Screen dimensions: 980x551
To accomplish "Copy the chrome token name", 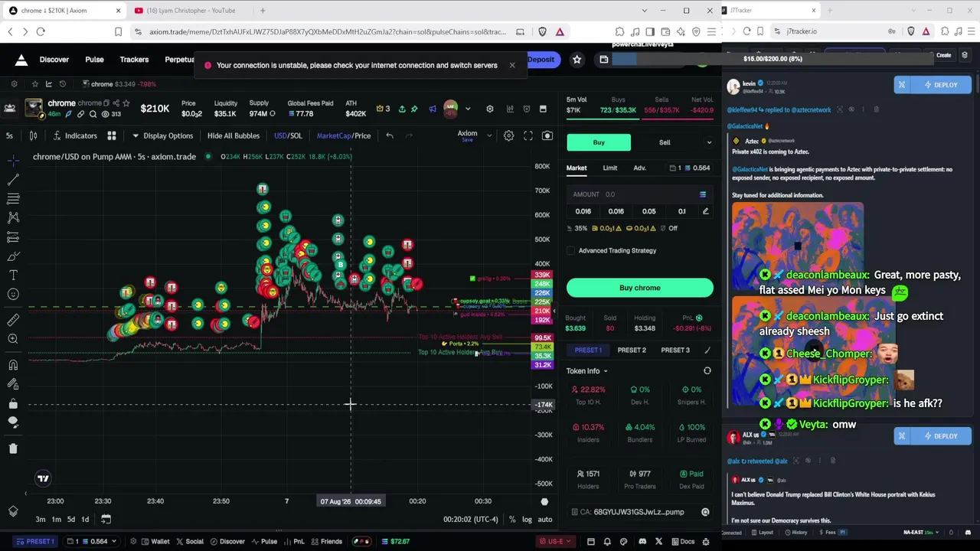I will [x=106, y=103].
